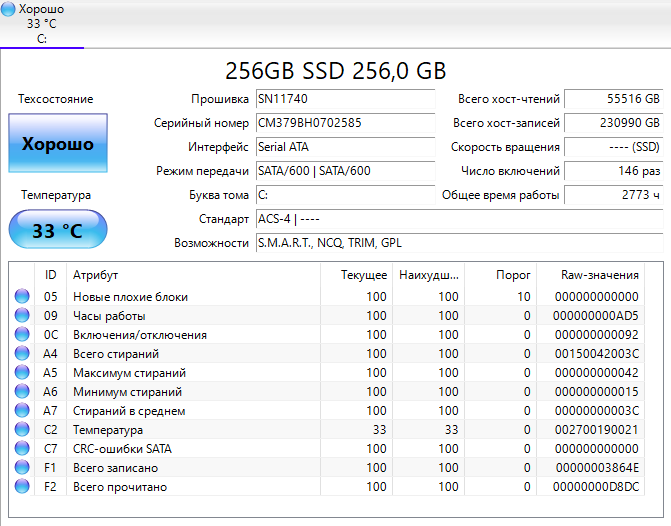Click the serial number field CM379BH0702585
This screenshot has width=671, height=526.
(x=345, y=123)
